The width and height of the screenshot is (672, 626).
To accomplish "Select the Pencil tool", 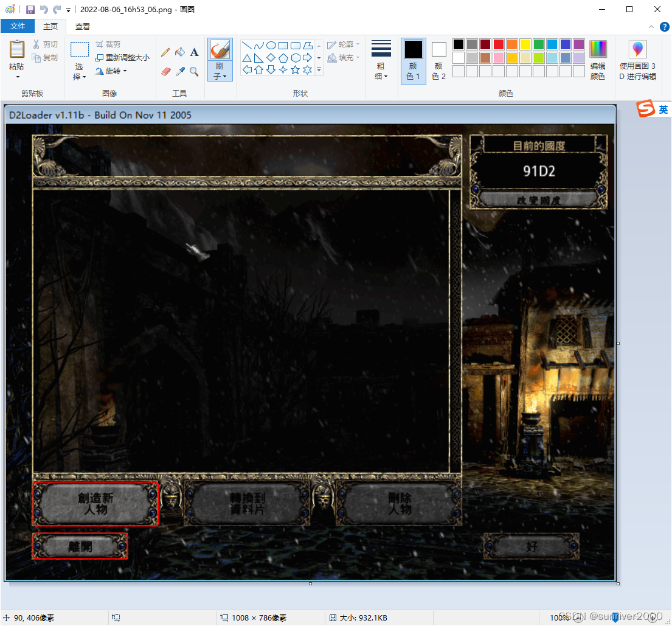I will [x=165, y=52].
